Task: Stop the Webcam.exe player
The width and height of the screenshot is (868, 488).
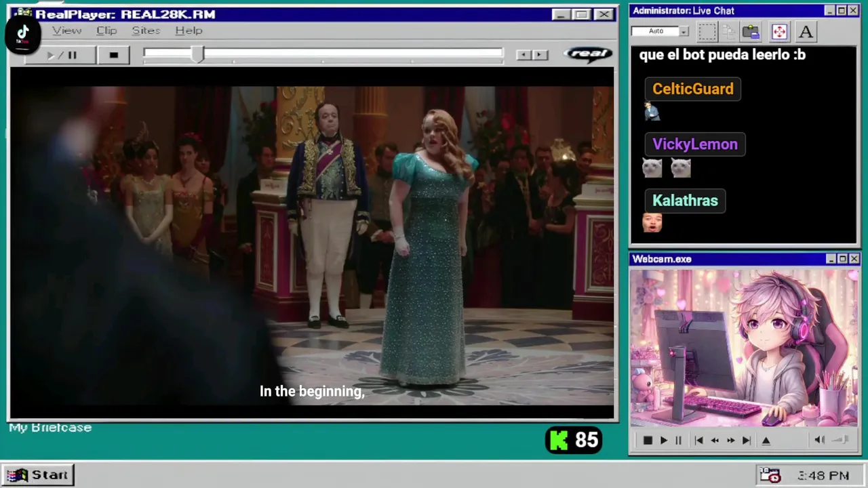Action: 648,441
